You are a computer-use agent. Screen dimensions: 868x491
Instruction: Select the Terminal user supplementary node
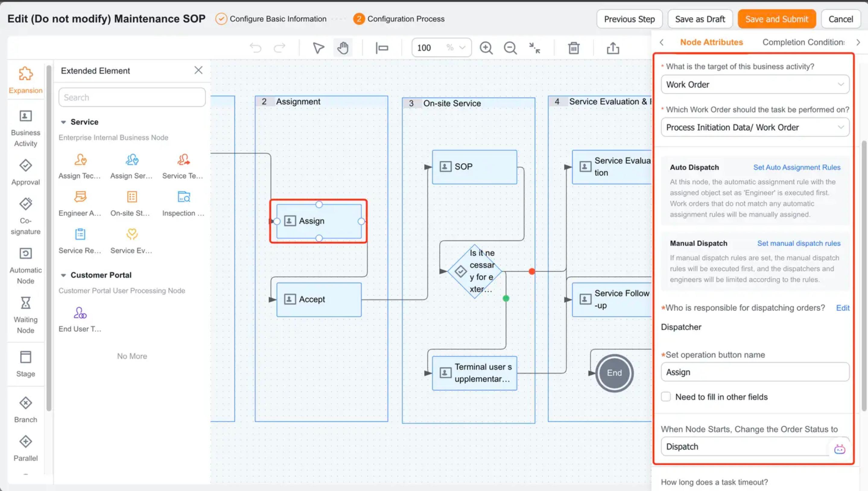[x=474, y=373]
